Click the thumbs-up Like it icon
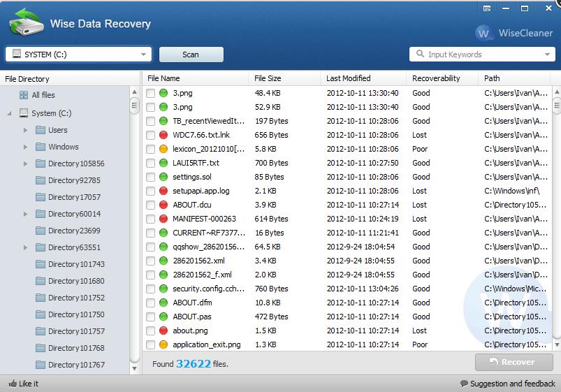This screenshot has width=561, height=392. click(13, 384)
